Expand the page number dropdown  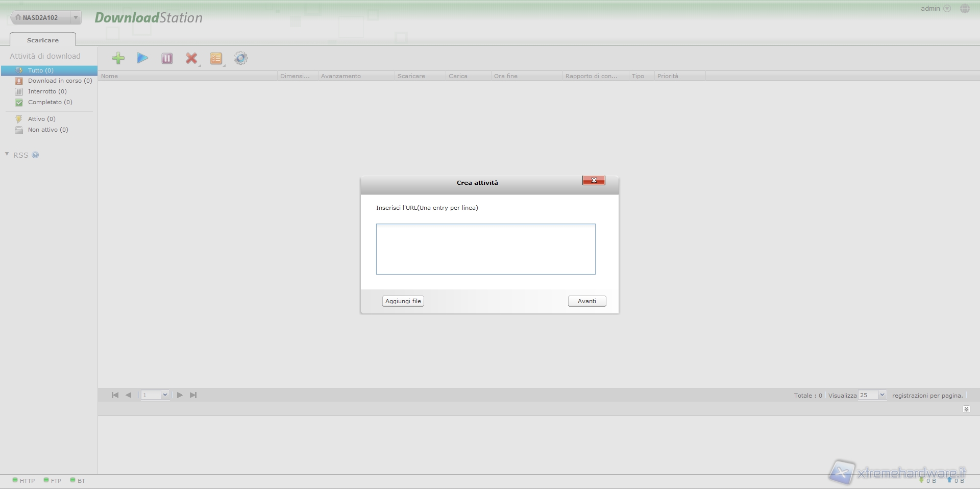point(164,395)
